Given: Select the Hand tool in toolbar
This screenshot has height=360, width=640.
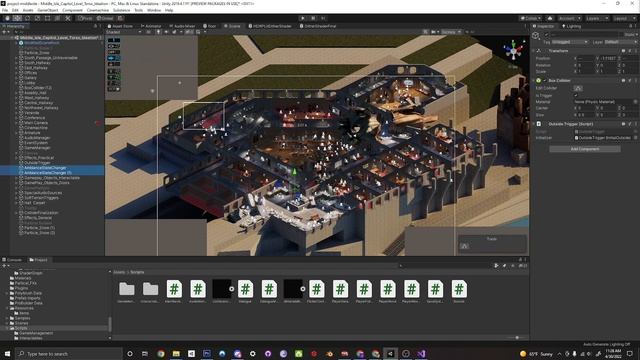Looking at the screenshot, I should point(7,18).
